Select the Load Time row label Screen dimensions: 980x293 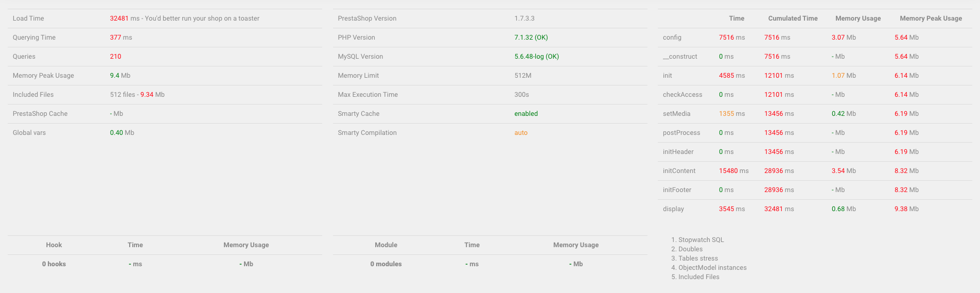pos(28,19)
